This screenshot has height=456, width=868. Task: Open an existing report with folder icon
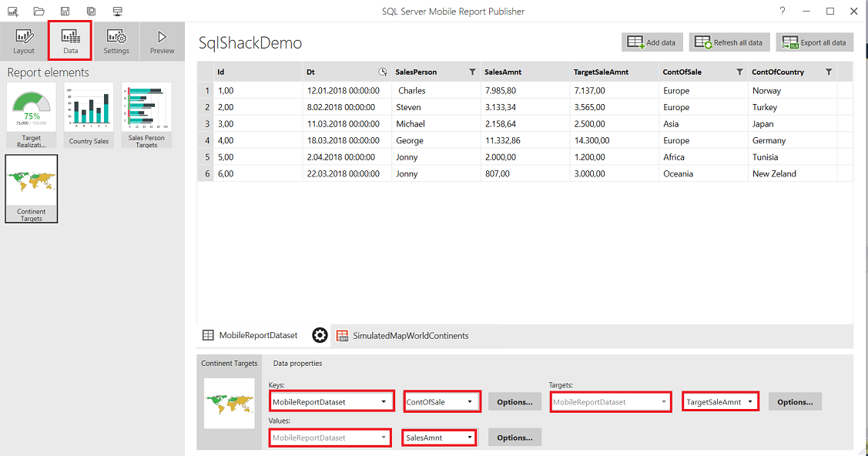click(x=39, y=11)
